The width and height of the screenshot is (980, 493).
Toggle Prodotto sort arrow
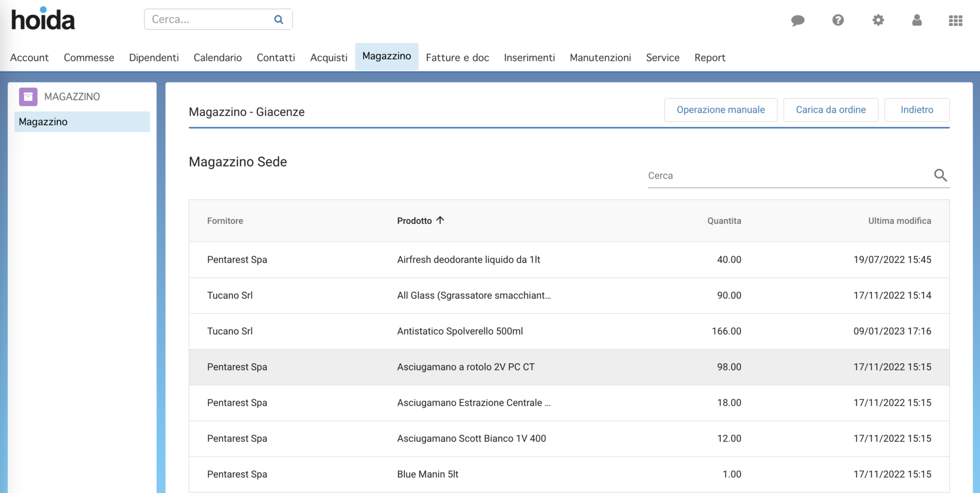click(x=440, y=220)
